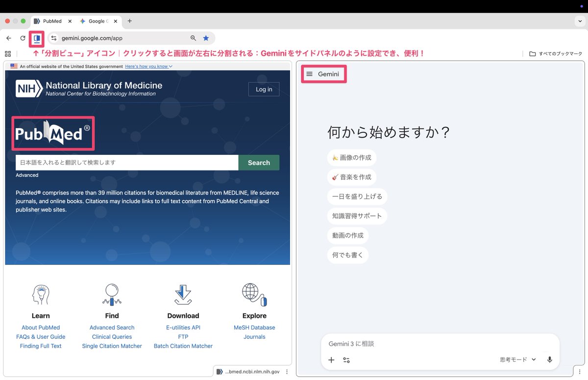Click the Download arrow icon
Screen dimensions: 588x380
[x=183, y=295]
